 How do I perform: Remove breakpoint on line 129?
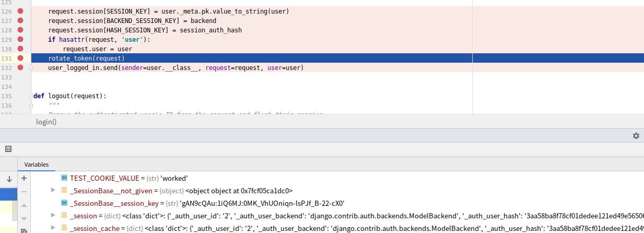[20, 39]
